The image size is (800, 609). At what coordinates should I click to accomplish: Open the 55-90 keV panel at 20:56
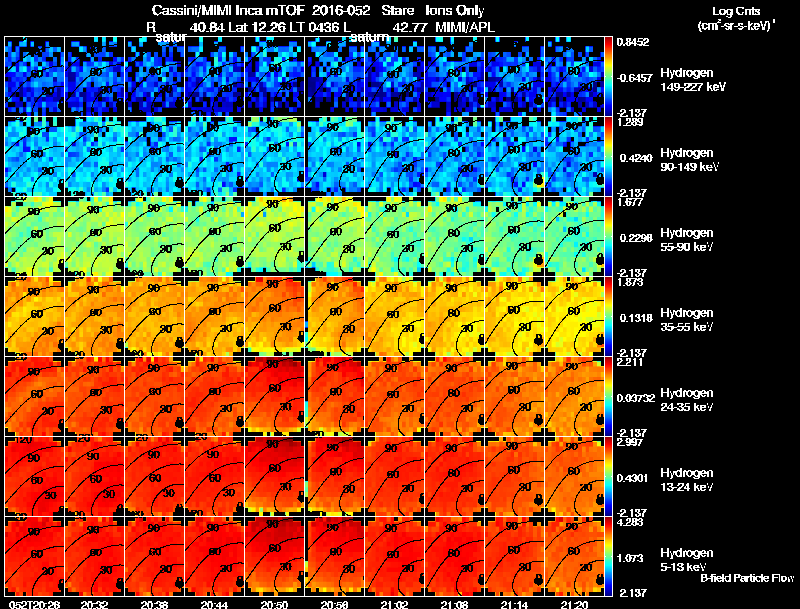pyautogui.click(x=335, y=237)
